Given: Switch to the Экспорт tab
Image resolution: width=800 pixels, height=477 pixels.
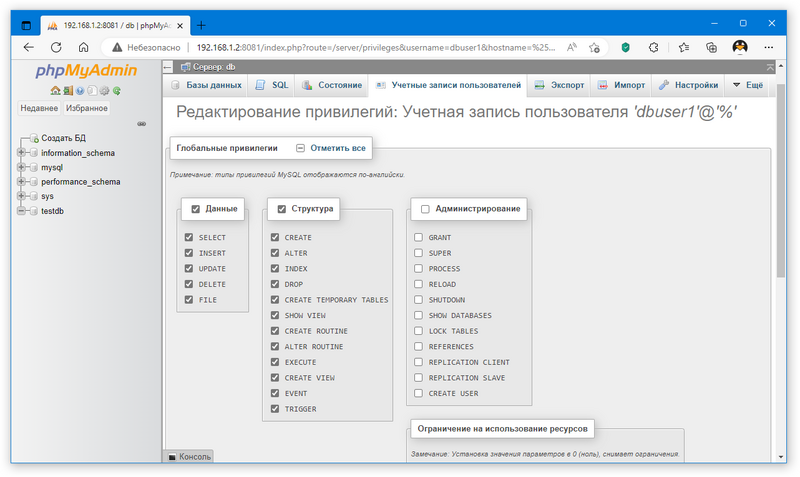Looking at the screenshot, I should 559,85.
